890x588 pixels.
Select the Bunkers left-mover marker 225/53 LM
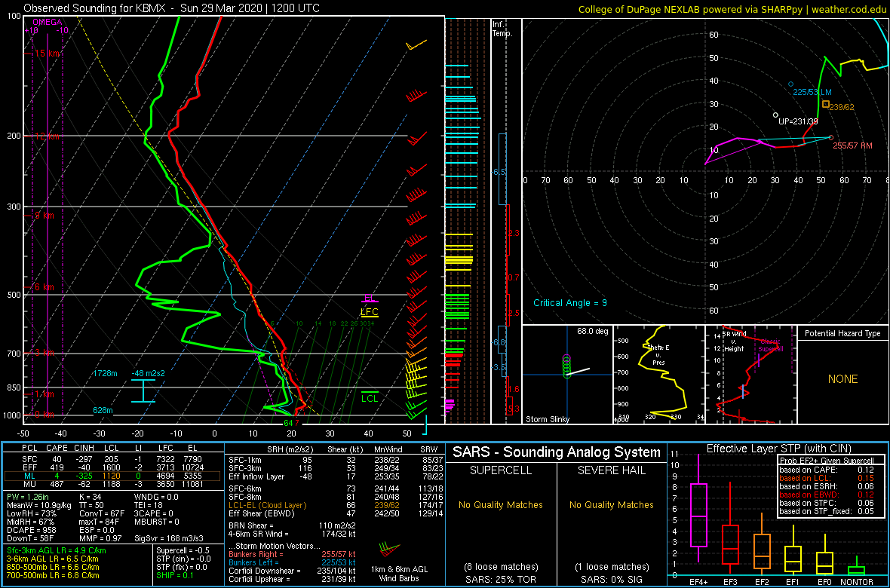pyautogui.click(x=790, y=84)
